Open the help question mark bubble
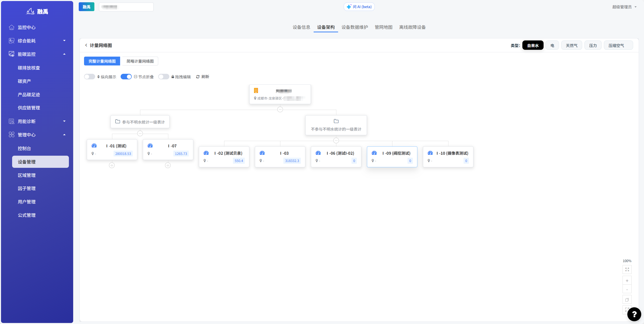The width and height of the screenshot is (644, 324). tap(634, 314)
